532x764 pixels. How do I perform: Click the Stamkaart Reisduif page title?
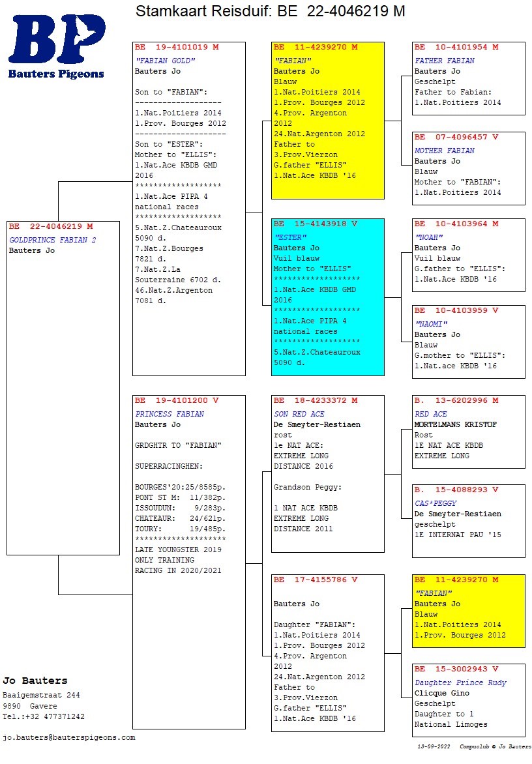click(270, 12)
